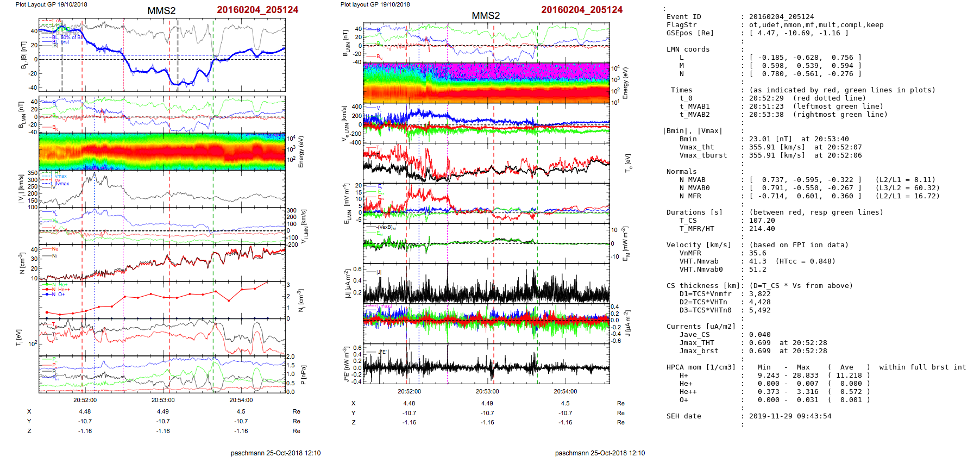Click the Plot Layout GP 19/10/2018 label at top left
Image resolution: width=980 pixels, height=457 pixels.
[x=51, y=4]
